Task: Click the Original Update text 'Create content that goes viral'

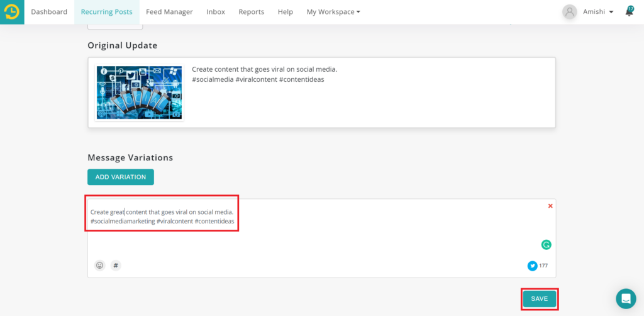Action: pos(265,69)
